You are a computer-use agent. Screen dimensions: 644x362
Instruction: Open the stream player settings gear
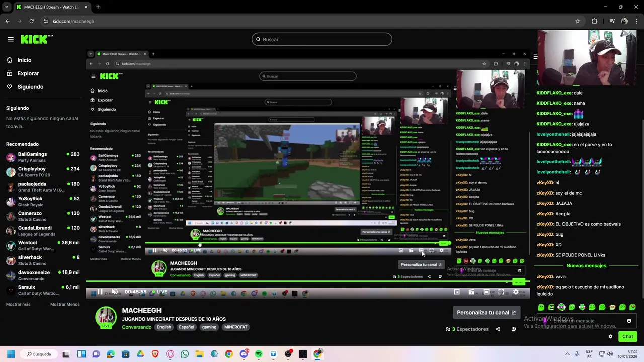[x=516, y=292]
